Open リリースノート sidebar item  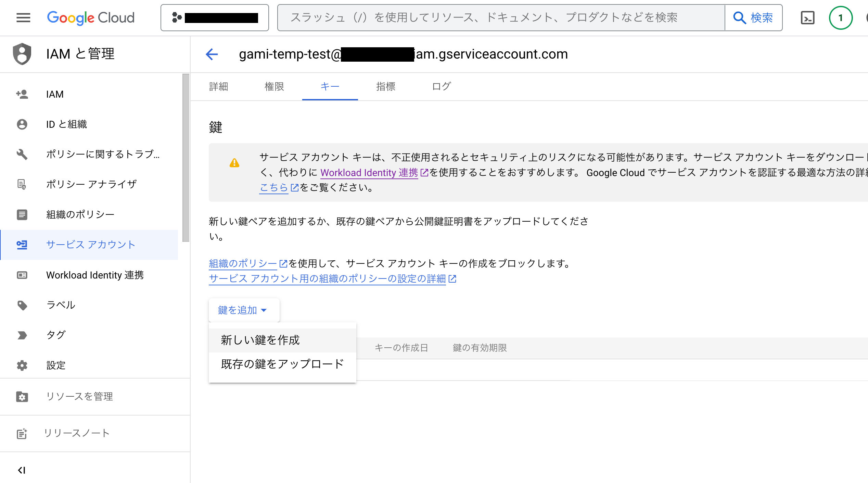[x=95, y=433]
